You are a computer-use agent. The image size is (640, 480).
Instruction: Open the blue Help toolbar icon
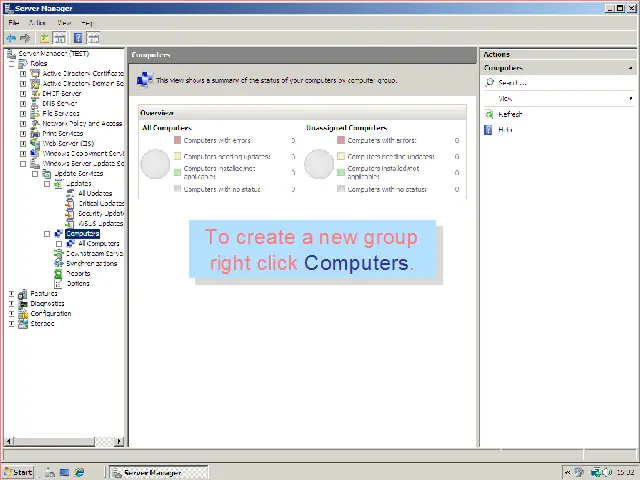click(x=78, y=38)
